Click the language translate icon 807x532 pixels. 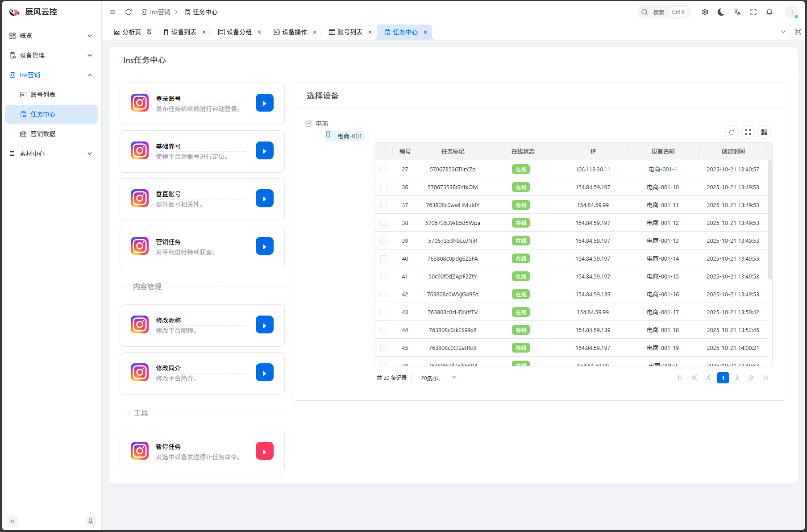[737, 12]
